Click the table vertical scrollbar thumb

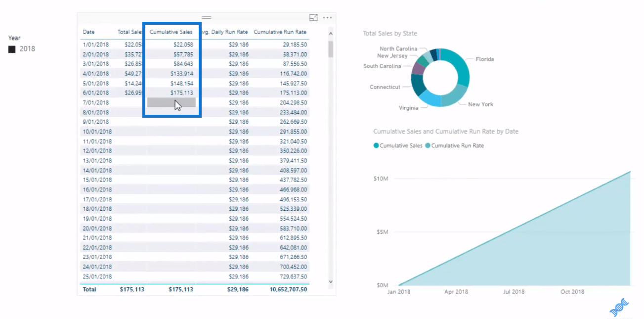(331, 49)
